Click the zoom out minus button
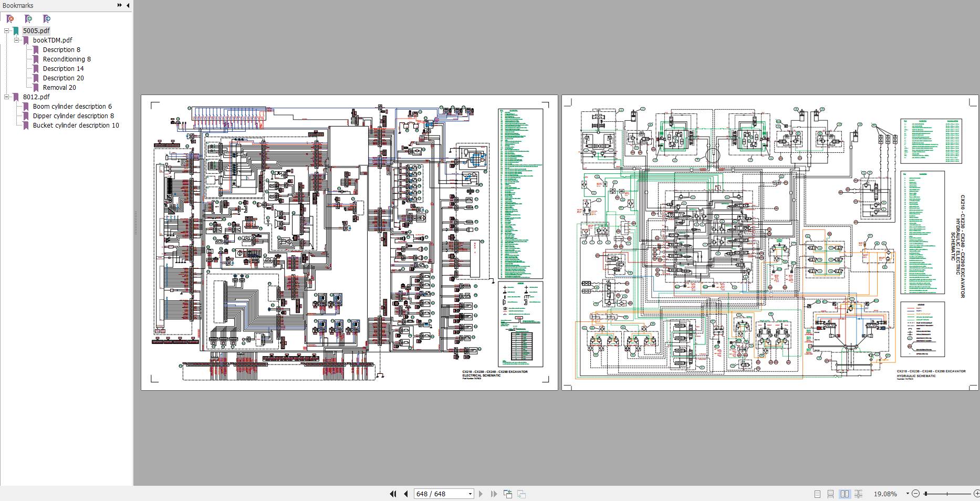Screen dimensions: 980x501 916,494
